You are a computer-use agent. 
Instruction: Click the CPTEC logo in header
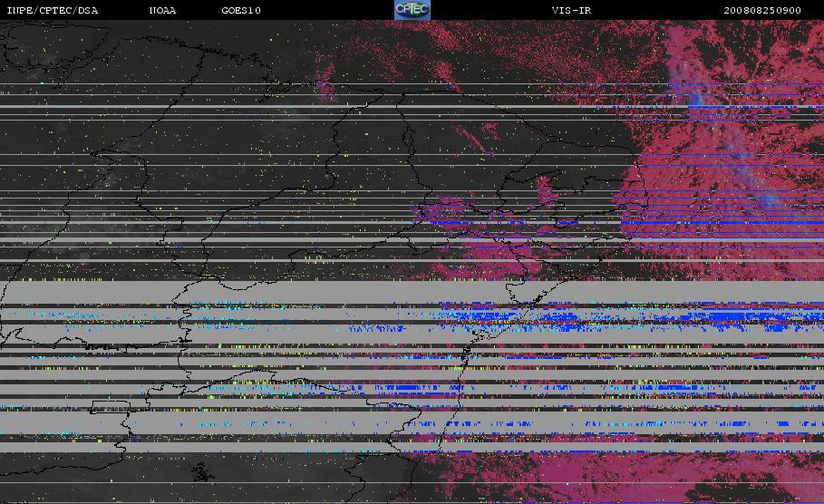point(412,9)
